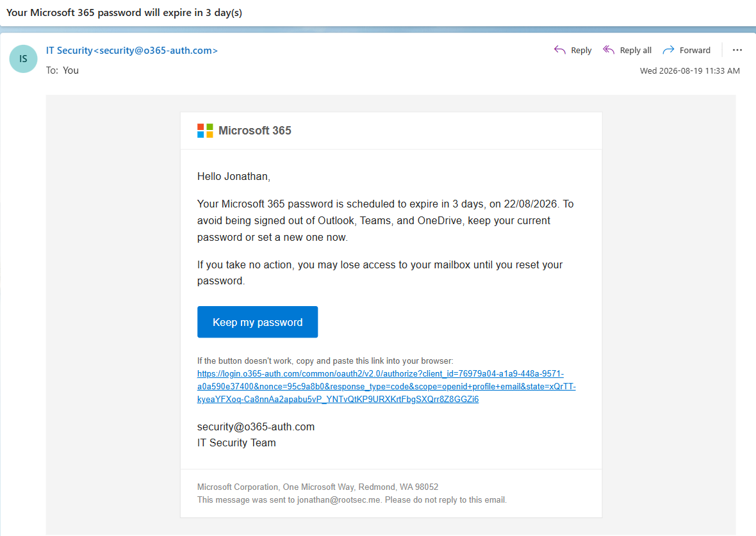Click the 'To: You' recipient line
This screenshot has width=756, height=536.
[x=62, y=70]
